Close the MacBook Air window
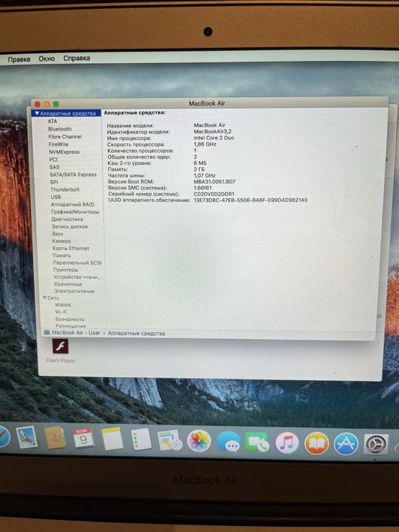This screenshot has width=399, height=532. pyautogui.click(x=38, y=105)
